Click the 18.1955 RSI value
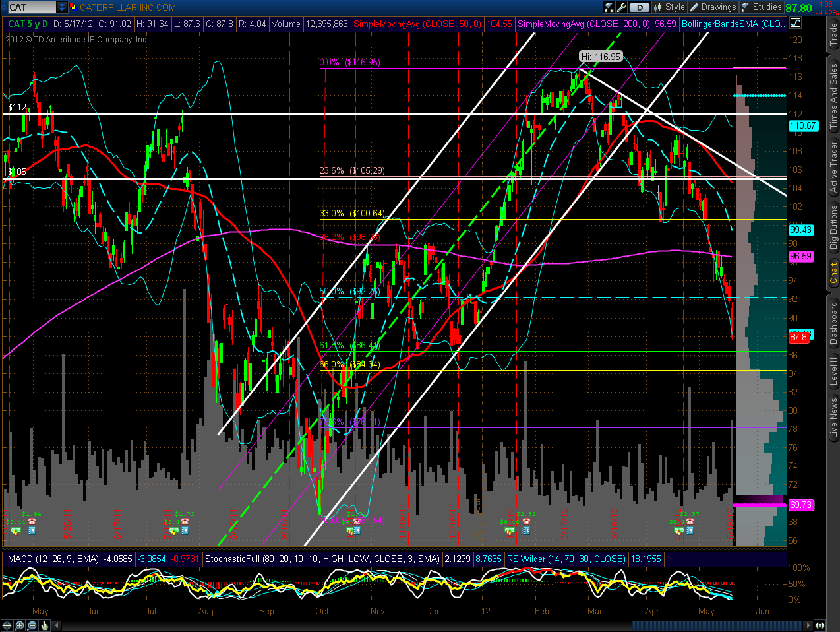 (x=645, y=559)
